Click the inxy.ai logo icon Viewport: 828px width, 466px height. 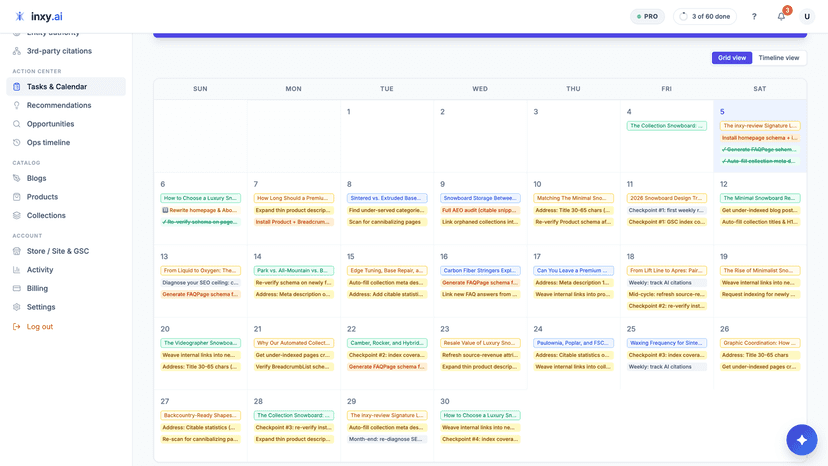pyautogui.click(x=20, y=16)
